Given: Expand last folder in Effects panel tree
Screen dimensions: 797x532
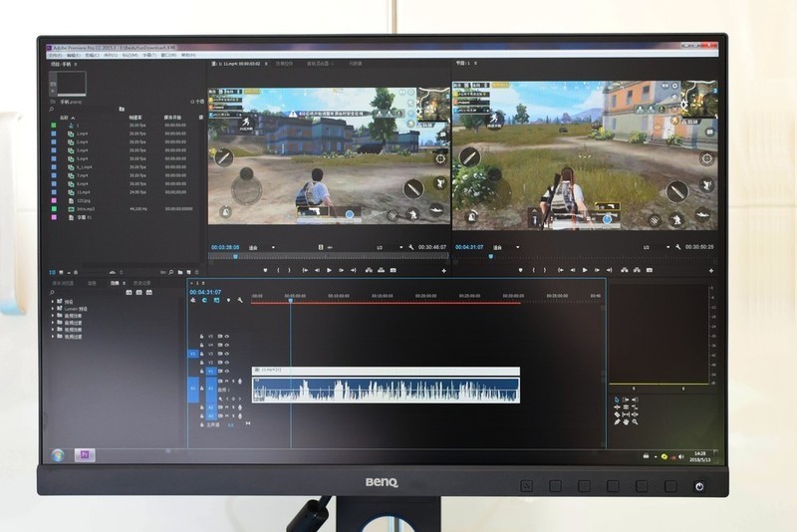Looking at the screenshot, I should pyautogui.click(x=53, y=337).
